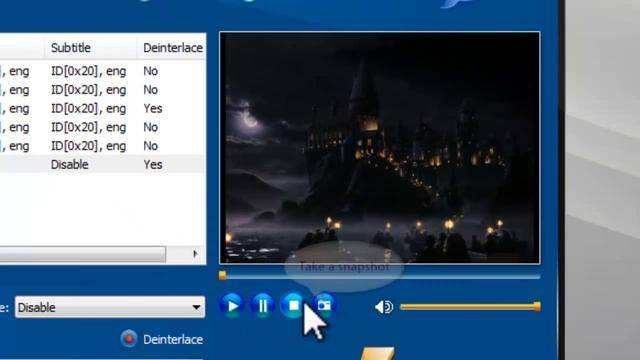The width and height of the screenshot is (640, 360).
Task: Click the horizontal scrollbar thumb of list
Action: tap(82, 254)
